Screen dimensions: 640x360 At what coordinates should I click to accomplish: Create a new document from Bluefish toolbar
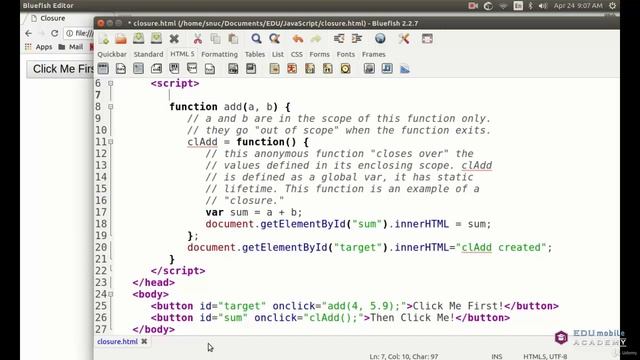click(103, 39)
